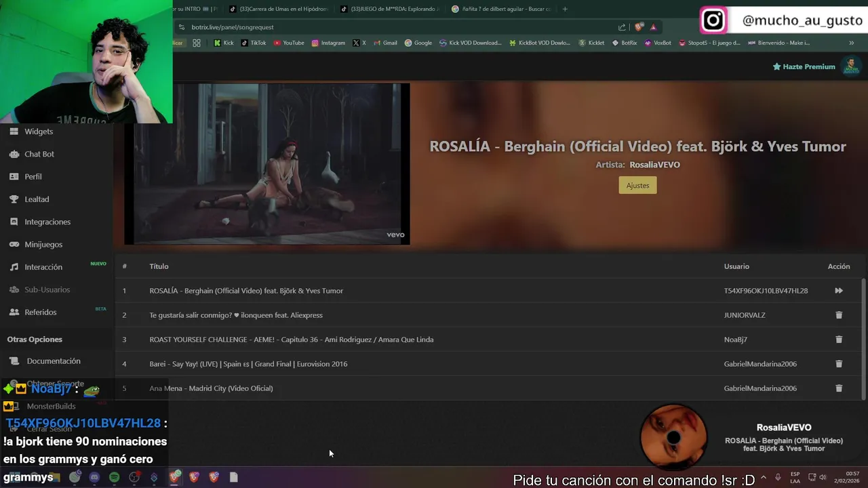868x488 pixels.
Task: Open the Kicklet bookmark
Action: (591, 43)
